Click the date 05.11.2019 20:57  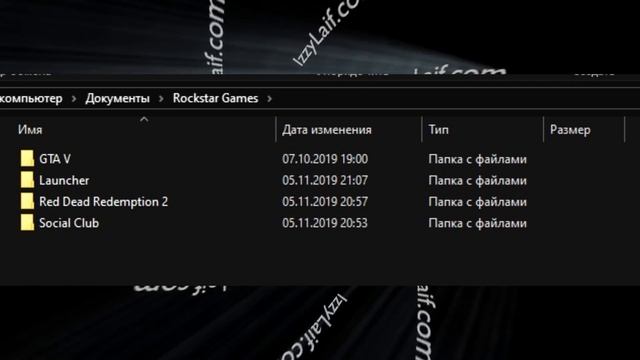point(325,202)
